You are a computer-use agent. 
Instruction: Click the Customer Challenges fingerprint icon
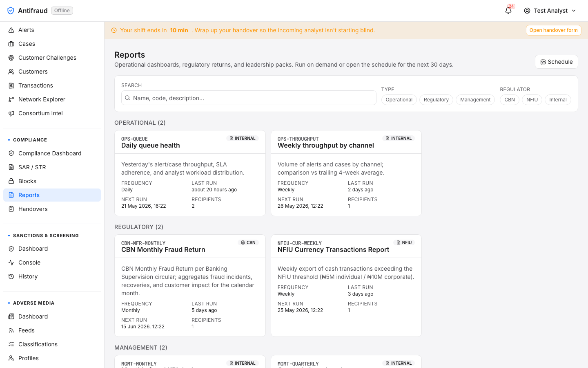(11, 58)
